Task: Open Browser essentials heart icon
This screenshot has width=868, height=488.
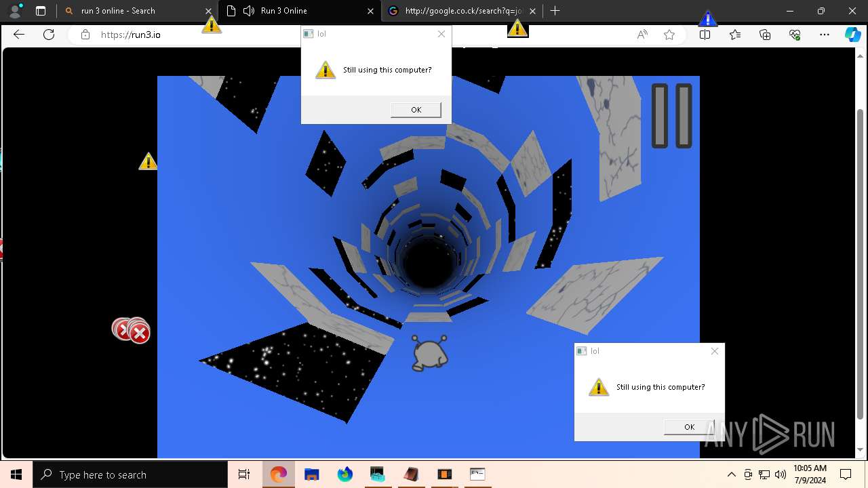Action: point(795,35)
